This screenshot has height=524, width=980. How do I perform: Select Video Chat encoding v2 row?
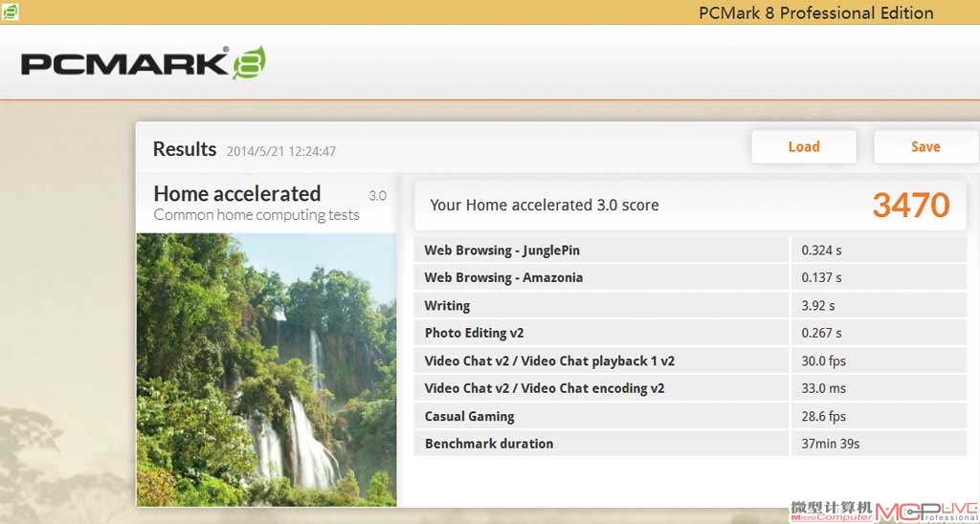[x=690, y=388]
